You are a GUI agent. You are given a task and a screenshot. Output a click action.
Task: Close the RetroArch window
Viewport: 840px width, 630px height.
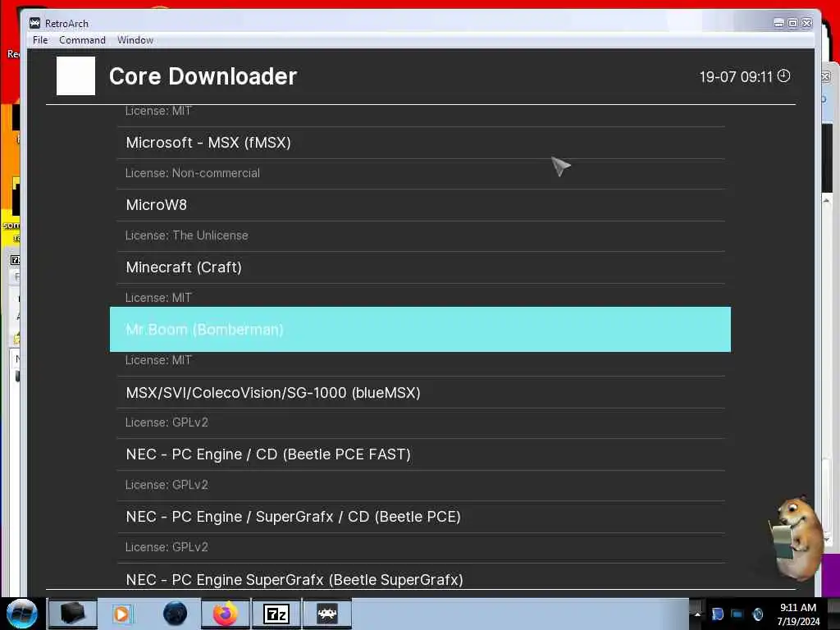[807, 23]
